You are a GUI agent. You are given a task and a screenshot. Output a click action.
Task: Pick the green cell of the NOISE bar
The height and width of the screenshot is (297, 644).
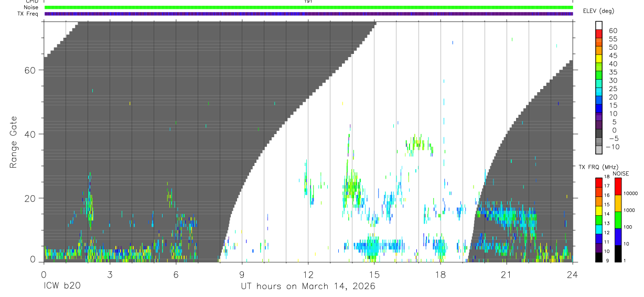tap(618, 220)
